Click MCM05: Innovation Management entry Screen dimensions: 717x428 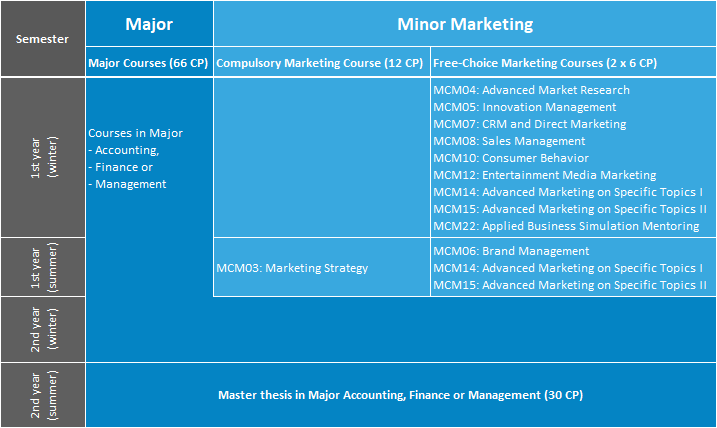click(524, 107)
